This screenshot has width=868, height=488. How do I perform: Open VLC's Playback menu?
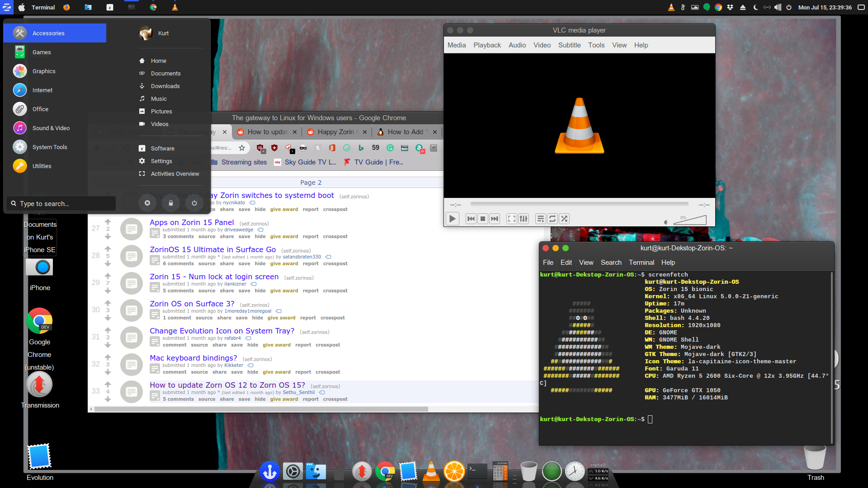click(x=487, y=45)
